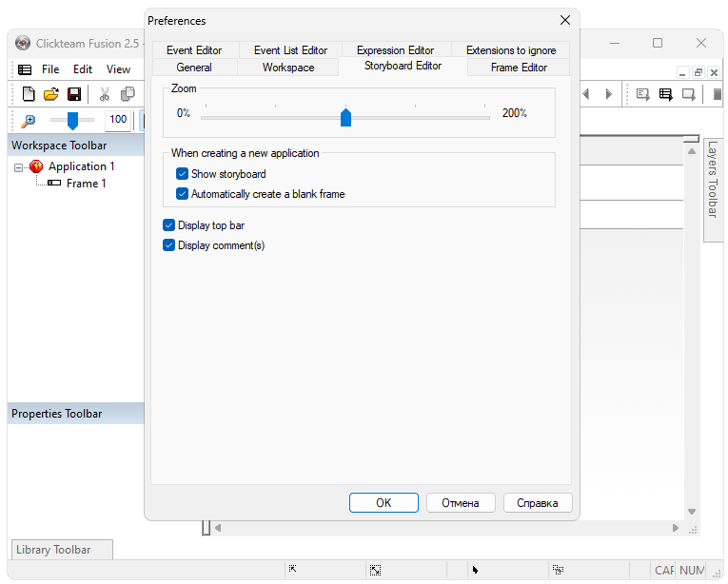Viewport: 728px width, 584px height.
Task: Disable Display top bar checkbox
Action: pyautogui.click(x=169, y=225)
